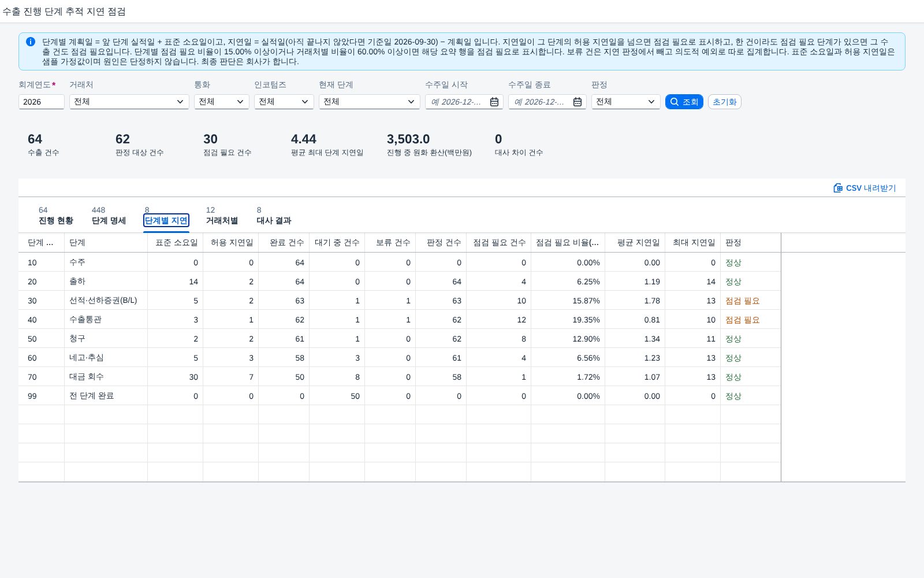Click the 30 점검 필요 건수 KPI
Viewport: 924px width, 578px height.
click(x=228, y=145)
